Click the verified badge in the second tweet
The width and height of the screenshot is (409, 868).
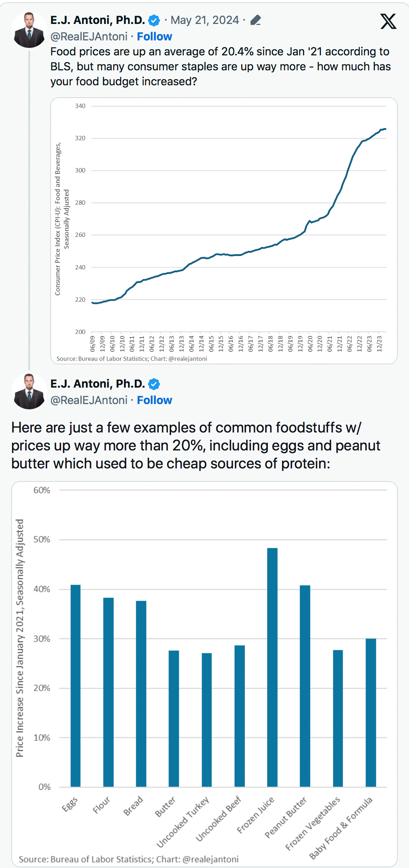click(154, 384)
